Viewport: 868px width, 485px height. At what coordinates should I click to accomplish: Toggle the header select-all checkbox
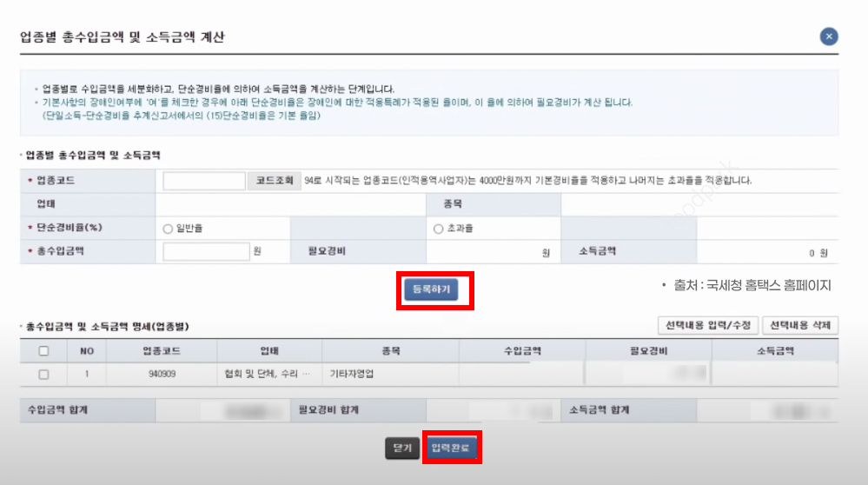pos(43,351)
